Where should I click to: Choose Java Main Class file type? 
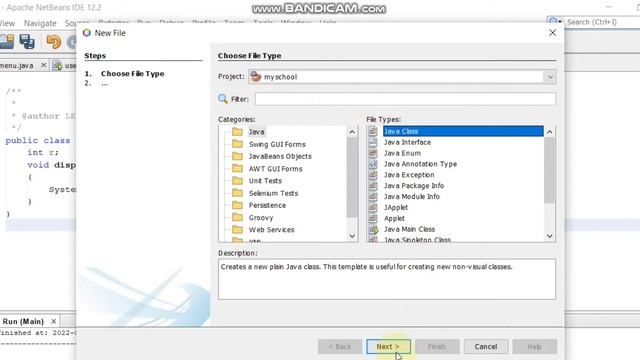(409, 229)
